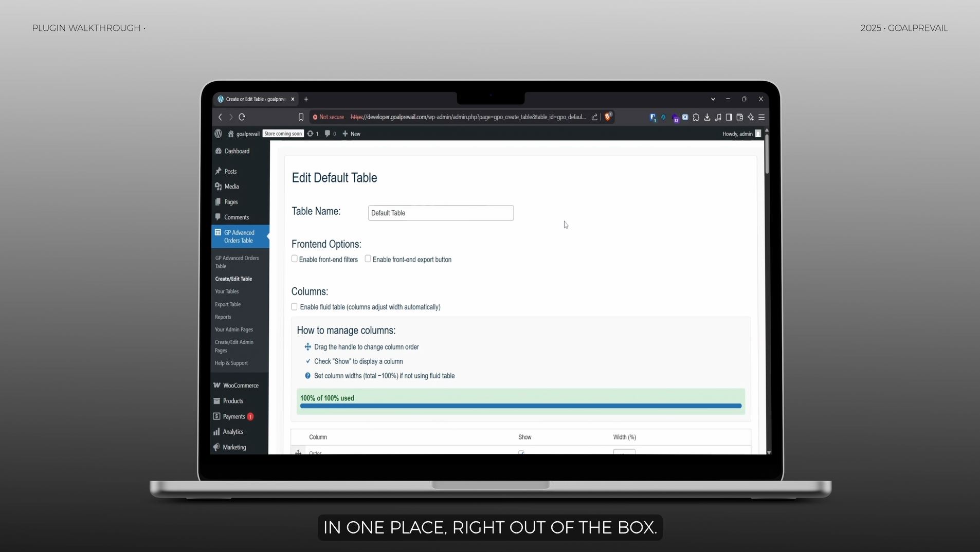980x552 pixels.
Task: Open browser downloads arrow icon
Action: tap(707, 117)
